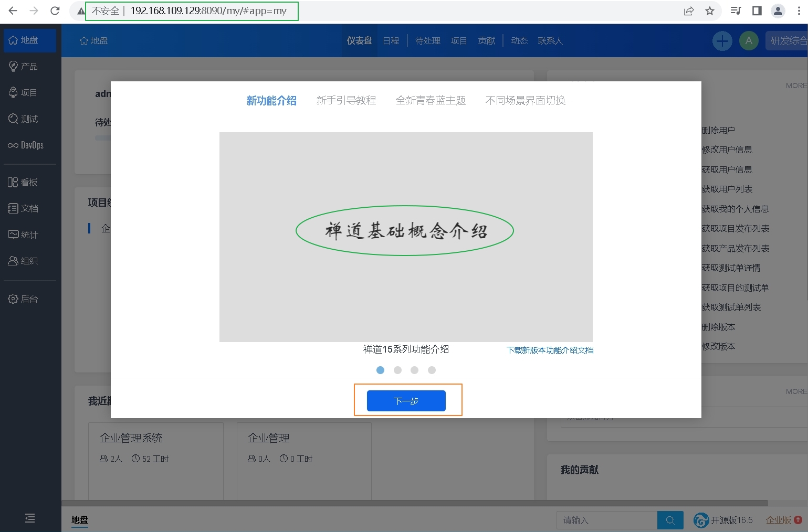The height and width of the screenshot is (532, 808).
Task: Open the 动态 header menu
Action: click(x=519, y=41)
